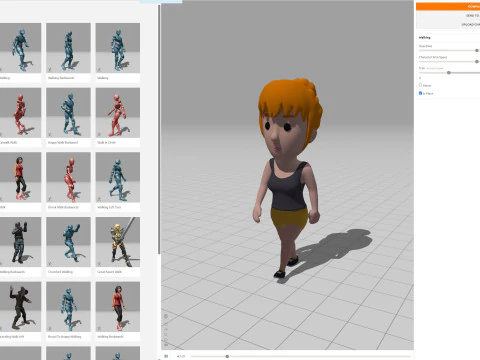
Task: Click the frame counter beside pause button
Action: tap(181, 356)
